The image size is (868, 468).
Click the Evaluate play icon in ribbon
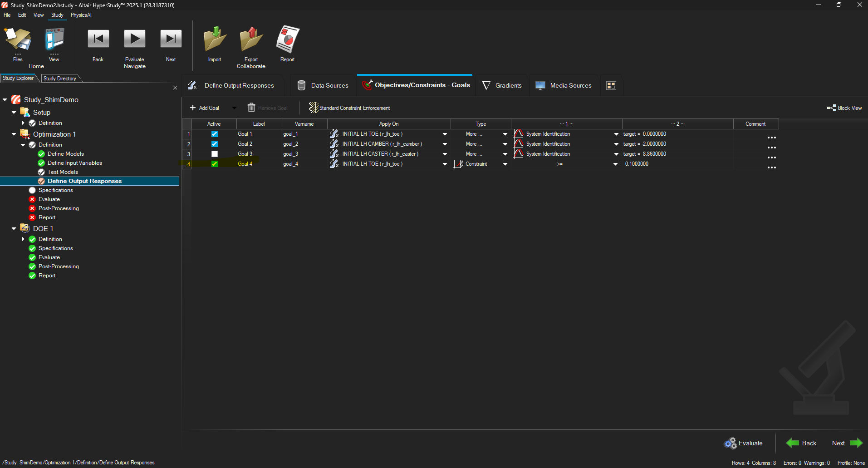pyautogui.click(x=135, y=39)
